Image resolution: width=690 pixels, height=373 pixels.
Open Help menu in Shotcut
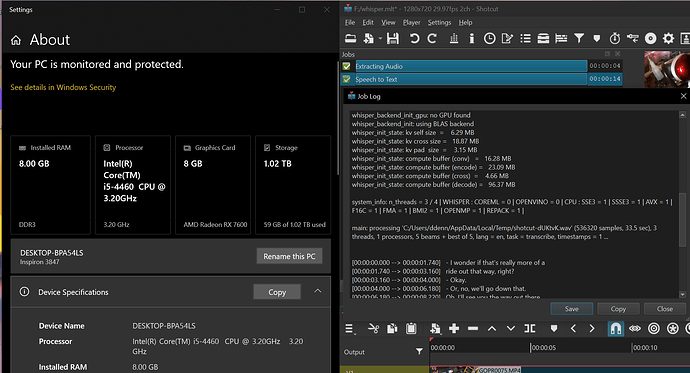coord(465,22)
